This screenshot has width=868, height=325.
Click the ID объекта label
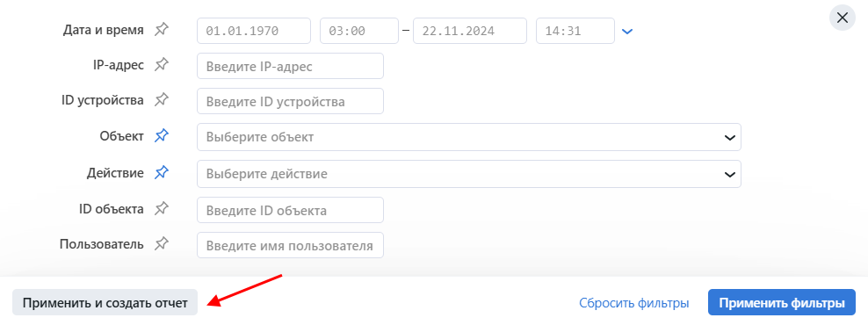click(x=112, y=209)
